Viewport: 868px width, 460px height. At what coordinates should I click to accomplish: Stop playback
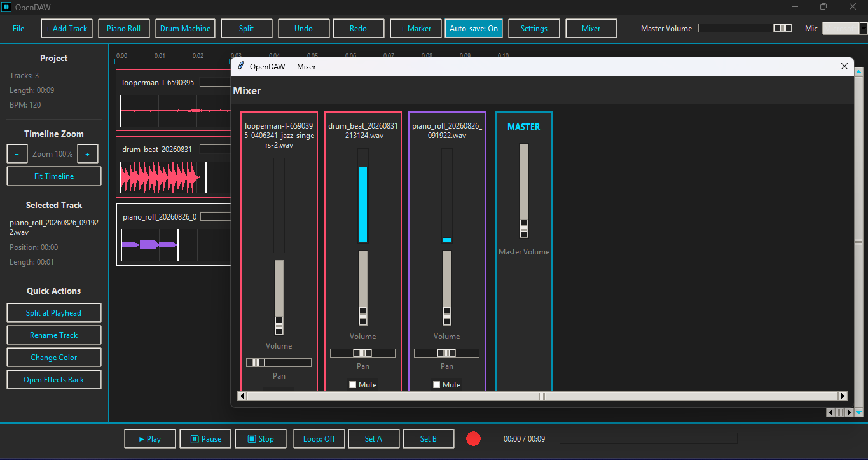[x=260, y=439]
